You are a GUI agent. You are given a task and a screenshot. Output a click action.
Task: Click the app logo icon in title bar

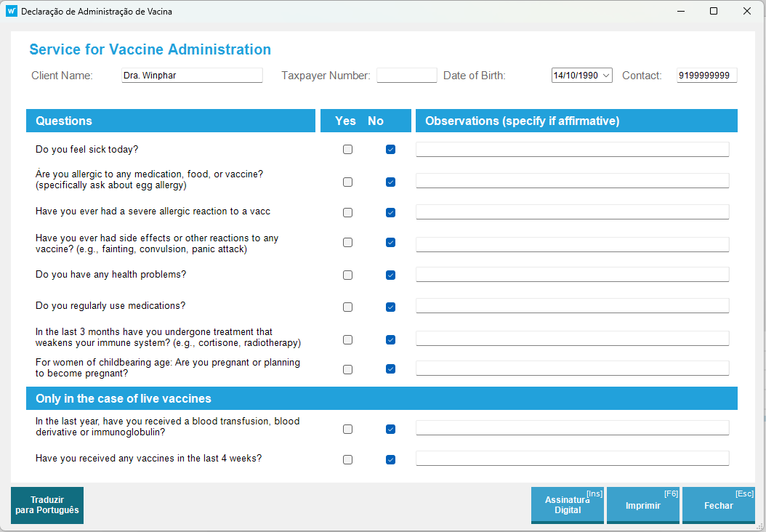point(12,12)
